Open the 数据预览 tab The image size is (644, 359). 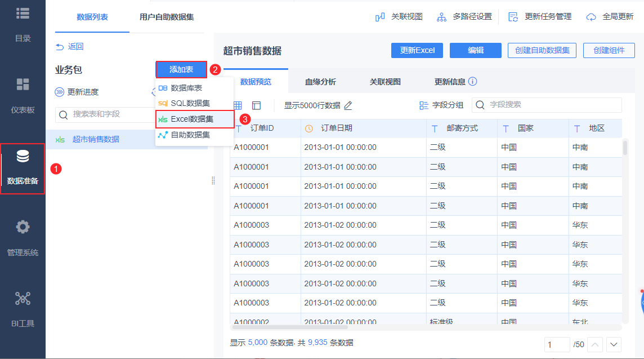coord(256,82)
